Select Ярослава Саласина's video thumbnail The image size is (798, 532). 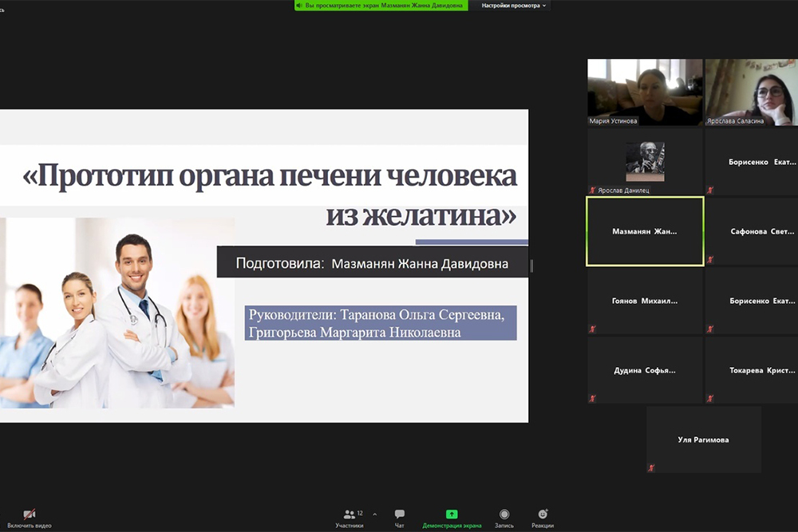pyautogui.click(x=751, y=92)
